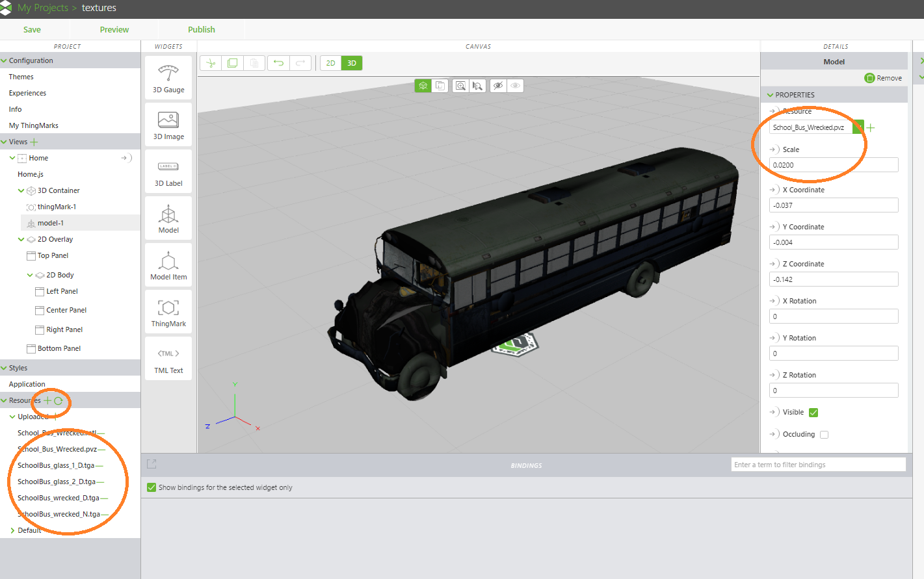This screenshot has height=579, width=924.
Task: Activate the zoom-in magnifier tool on the canvas
Action: point(460,85)
